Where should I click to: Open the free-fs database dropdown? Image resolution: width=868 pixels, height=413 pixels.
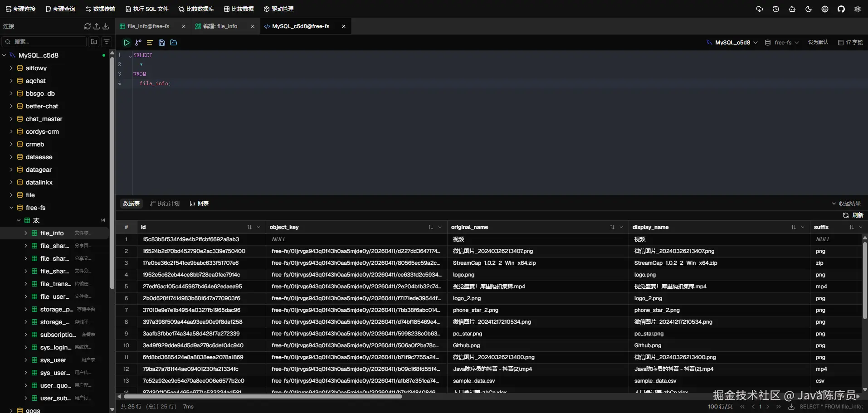click(x=782, y=43)
